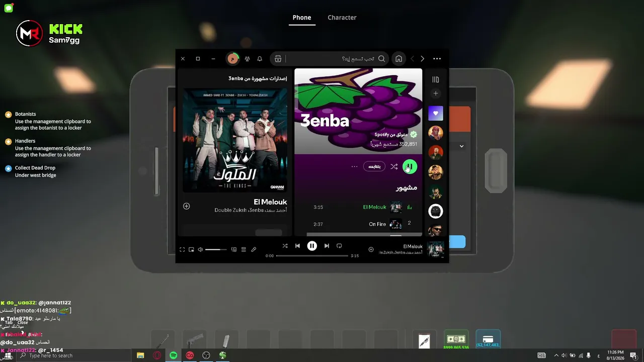Viewport: 644px width, 362px height.
Task: Add the now-playing song to Liked Songs
Action: click(x=371, y=249)
